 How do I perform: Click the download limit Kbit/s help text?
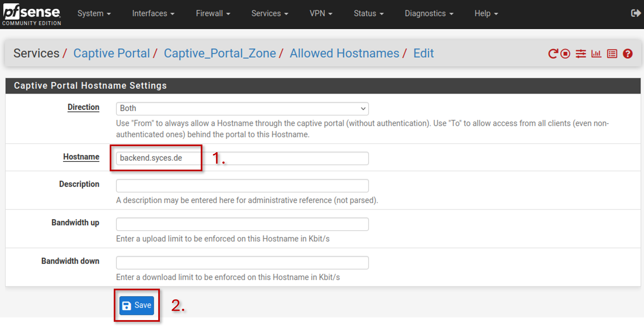tap(228, 277)
